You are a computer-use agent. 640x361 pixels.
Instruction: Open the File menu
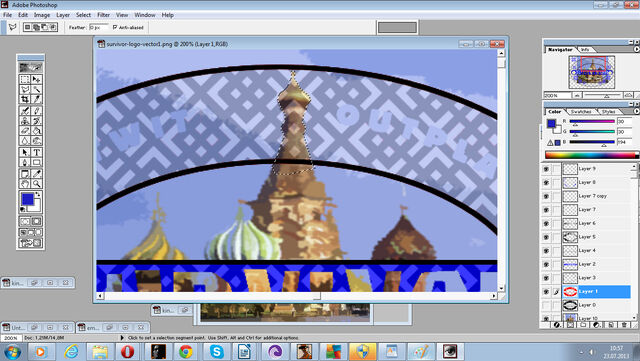pyautogui.click(x=7, y=15)
